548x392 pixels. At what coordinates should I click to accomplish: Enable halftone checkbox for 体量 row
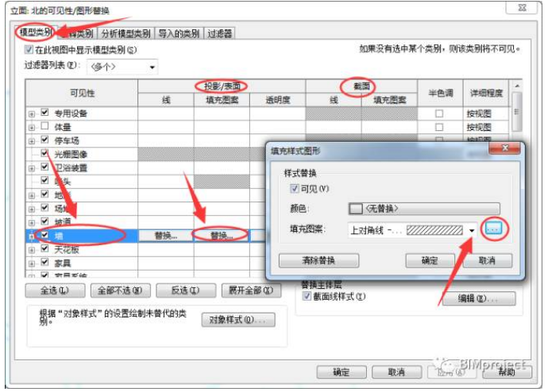point(439,127)
